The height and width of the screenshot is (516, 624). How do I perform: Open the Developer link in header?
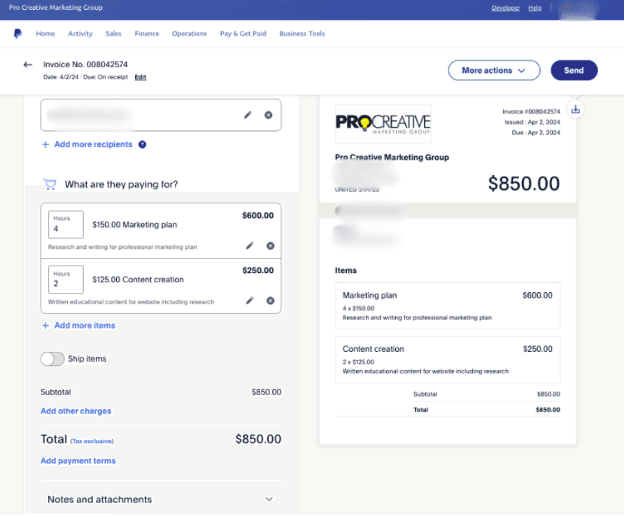[x=505, y=8]
